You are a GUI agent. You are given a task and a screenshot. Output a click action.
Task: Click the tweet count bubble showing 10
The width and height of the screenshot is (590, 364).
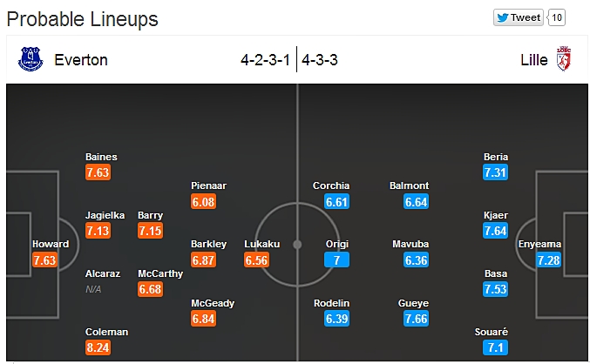point(557,17)
